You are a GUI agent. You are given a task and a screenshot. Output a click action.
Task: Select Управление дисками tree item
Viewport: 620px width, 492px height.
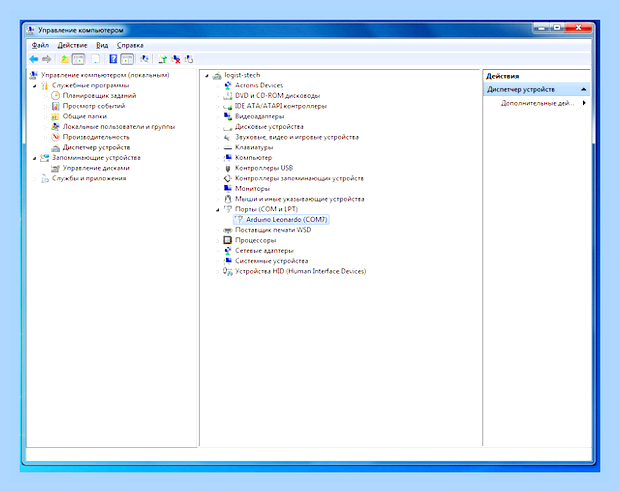(96, 168)
